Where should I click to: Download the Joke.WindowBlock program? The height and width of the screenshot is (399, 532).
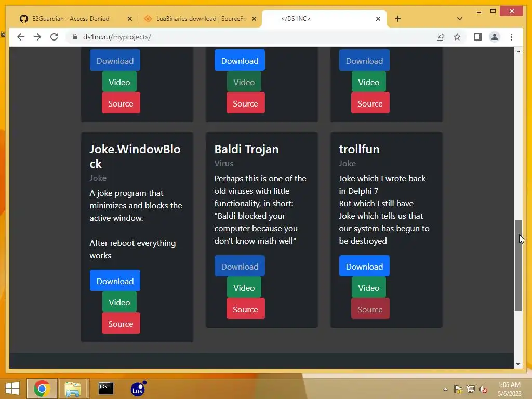click(115, 281)
